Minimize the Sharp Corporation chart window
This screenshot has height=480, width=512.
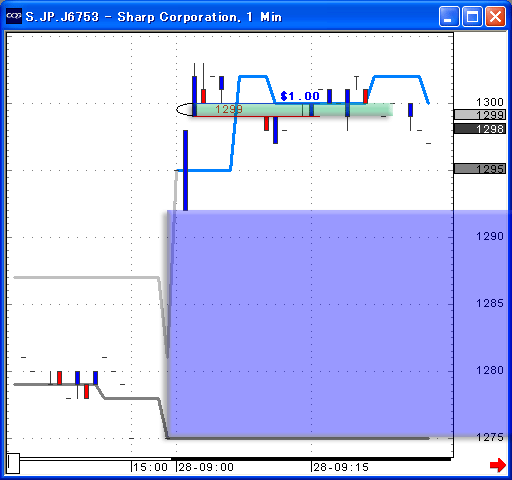point(449,16)
